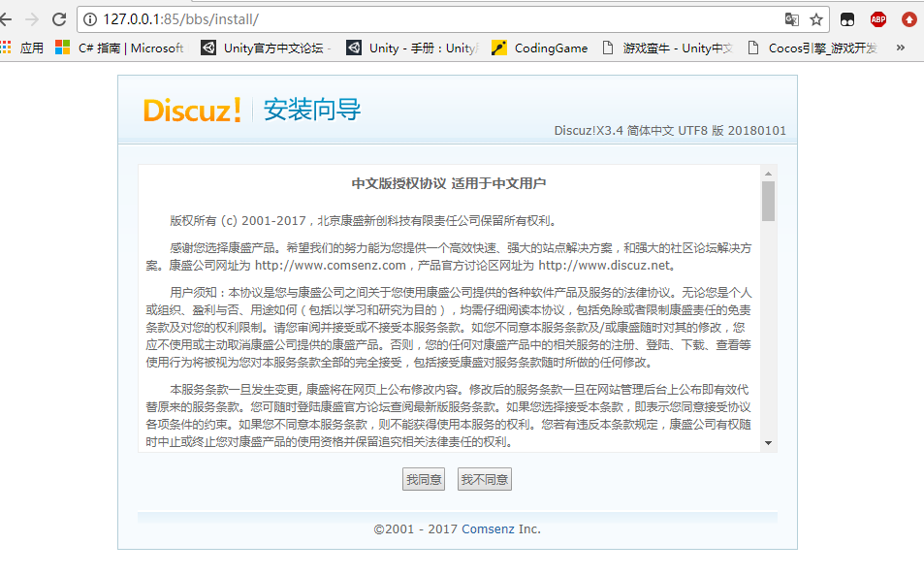
Task: Translate the page using the Google Translate icon
Action: 792,17
